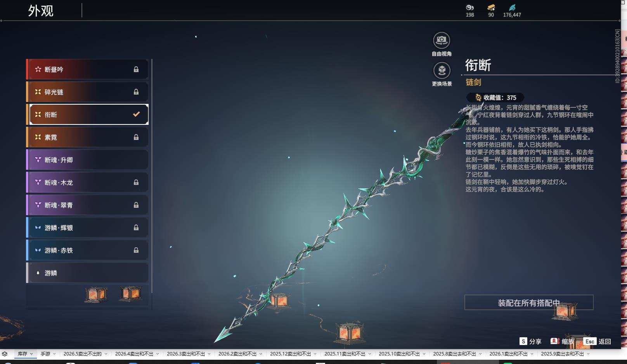The height and width of the screenshot is (364, 627).
Task: Click the lock icon on 断魂·翠青
Action: tap(136, 205)
